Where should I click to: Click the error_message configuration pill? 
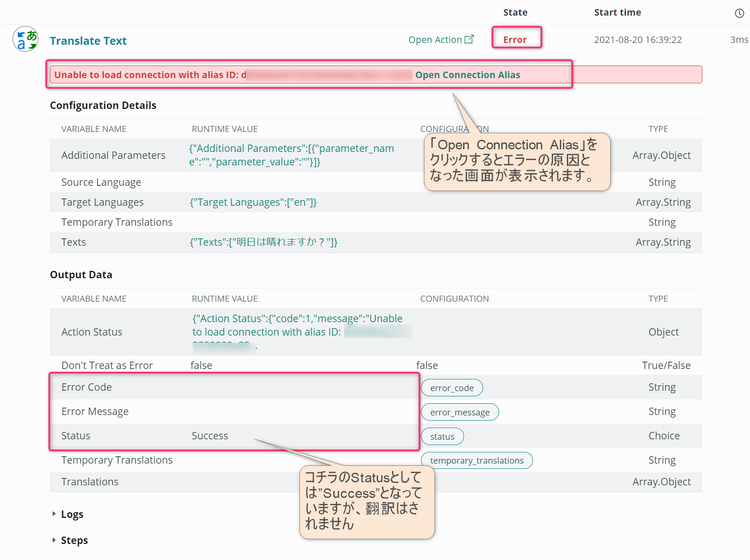pyautogui.click(x=459, y=412)
